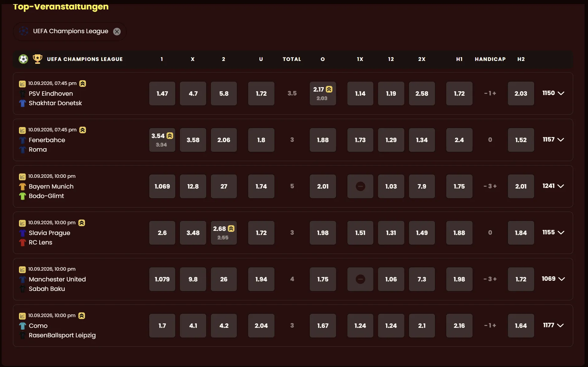Click the 1X odds 1.24 for Como
Viewport: 588px width, 367px height.
pyautogui.click(x=360, y=326)
